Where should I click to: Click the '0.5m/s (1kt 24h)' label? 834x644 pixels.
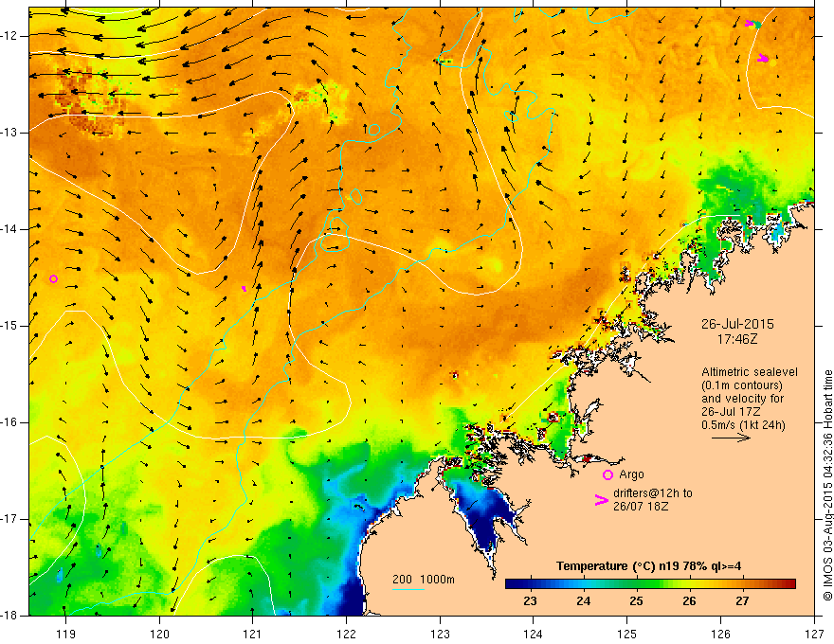coord(743,424)
